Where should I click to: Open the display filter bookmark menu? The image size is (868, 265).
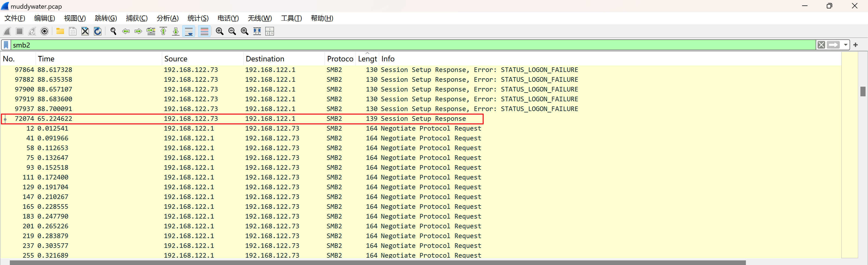[x=6, y=45]
